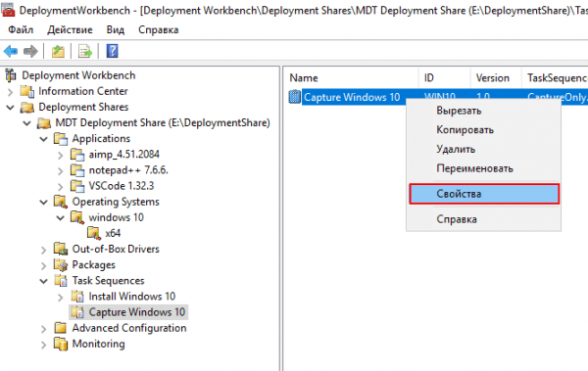Sort list by the ID column header
Image resolution: width=588 pixels, height=371 pixels.
444,78
